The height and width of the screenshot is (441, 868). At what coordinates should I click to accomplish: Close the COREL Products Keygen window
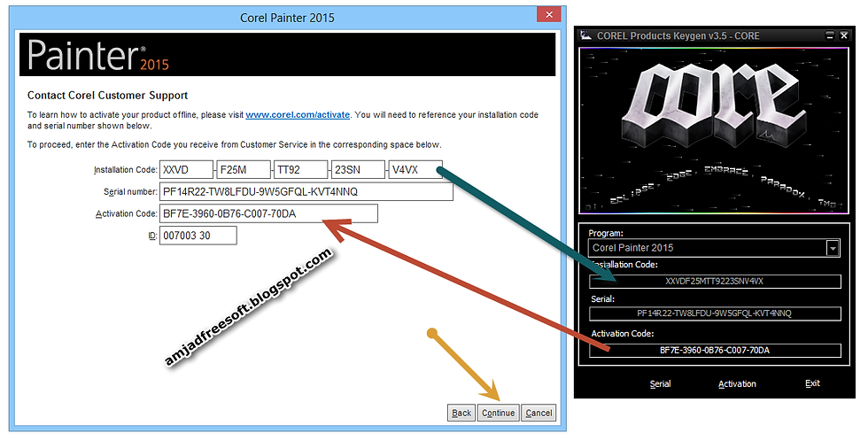[x=843, y=35]
